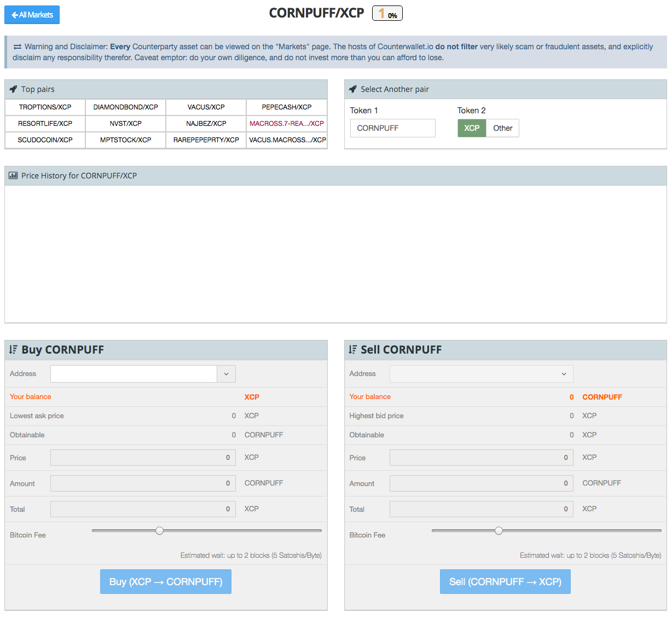Screen dimensions: 672x618
Task: Open the Sell Address dropdown
Action: (482, 374)
